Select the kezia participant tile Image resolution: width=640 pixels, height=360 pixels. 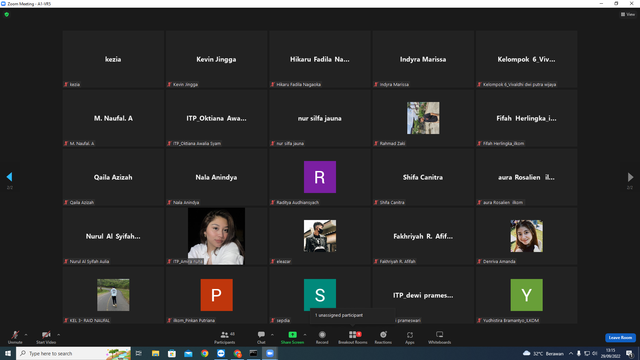(113, 59)
